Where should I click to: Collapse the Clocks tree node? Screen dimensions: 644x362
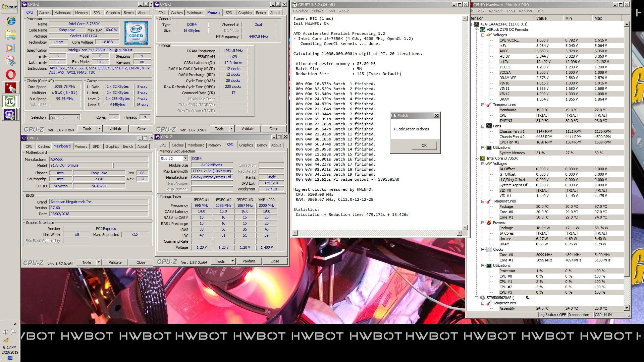[483, 249]
